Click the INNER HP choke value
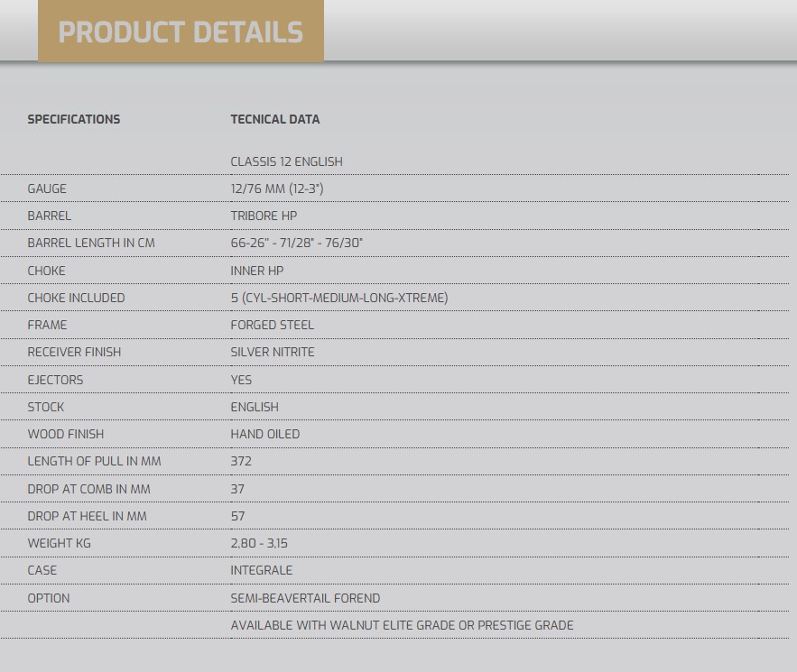 point(257,271)
